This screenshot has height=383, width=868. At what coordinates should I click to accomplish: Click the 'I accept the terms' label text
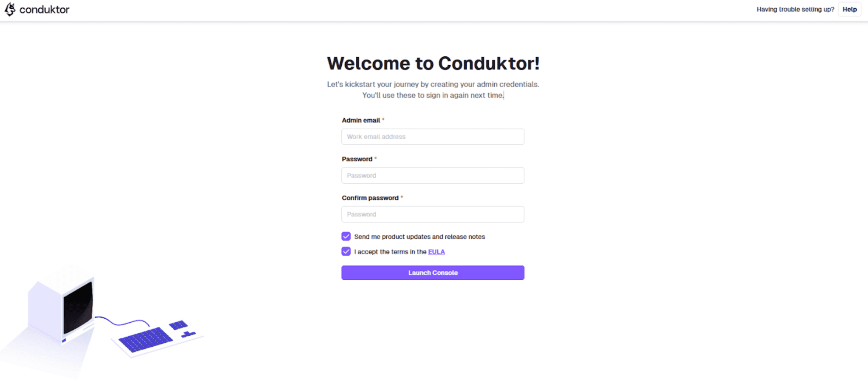click(x=390, y=252)
